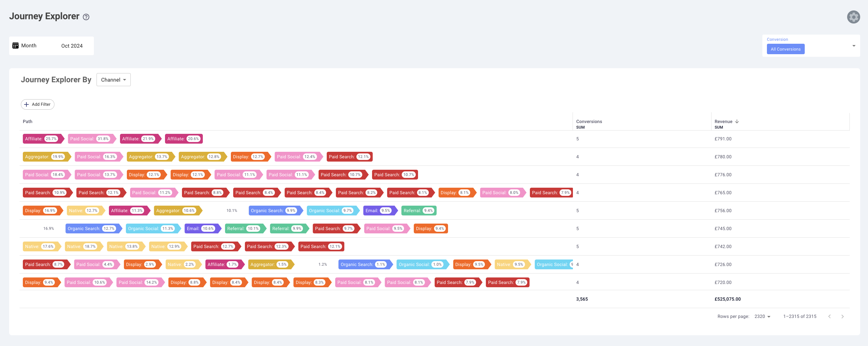Open the Rows per page 2320 dropdown
This screenshot has height=346, width=868.
click(763, 316)
